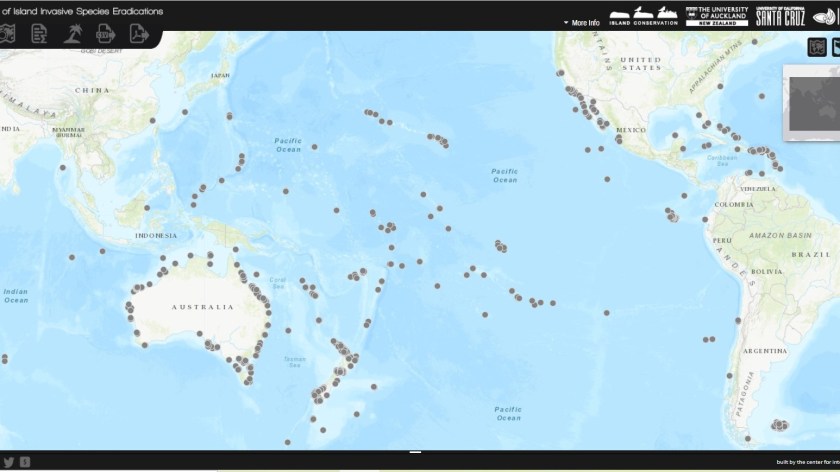Click the leaf logo at top right
This screenshot has width=840, height=472.
point(832,17)
